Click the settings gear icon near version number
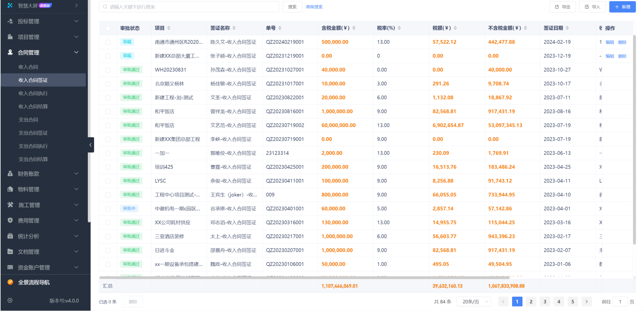This screenshot has width=644, height=311. [x=10, y=301]
